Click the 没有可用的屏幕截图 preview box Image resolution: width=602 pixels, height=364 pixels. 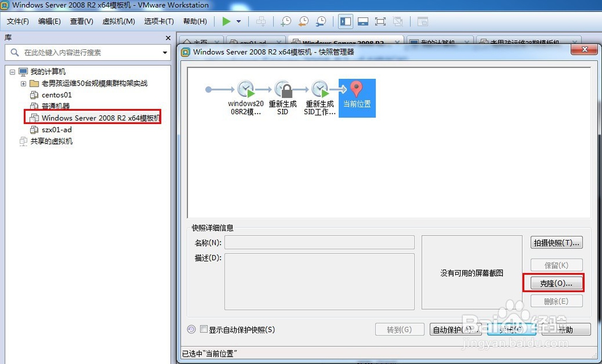click(472, 273)
